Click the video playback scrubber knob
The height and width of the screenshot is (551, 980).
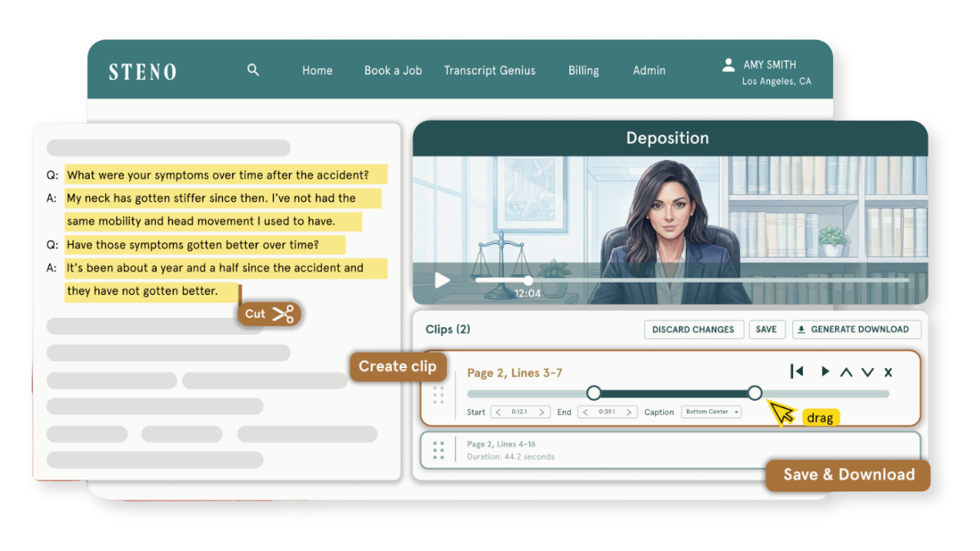[x=528, y=280]
